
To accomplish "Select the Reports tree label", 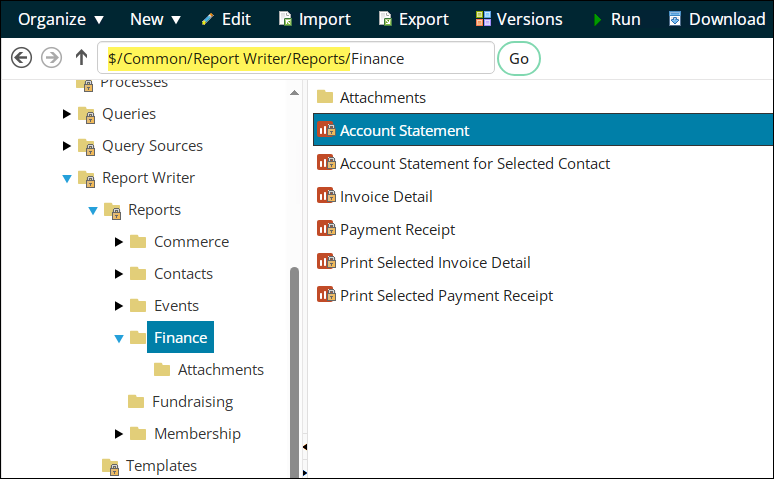I will pyautogui.click(x=155, y=210).
